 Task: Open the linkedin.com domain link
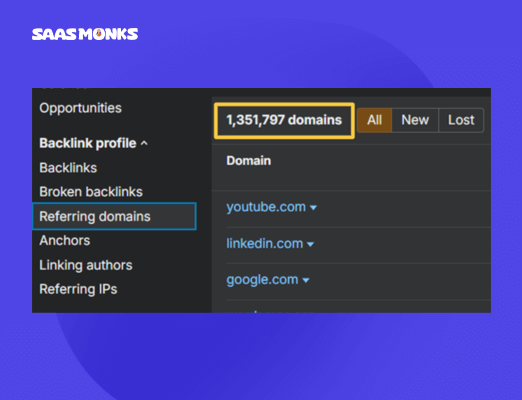click(x=265, y=244)
